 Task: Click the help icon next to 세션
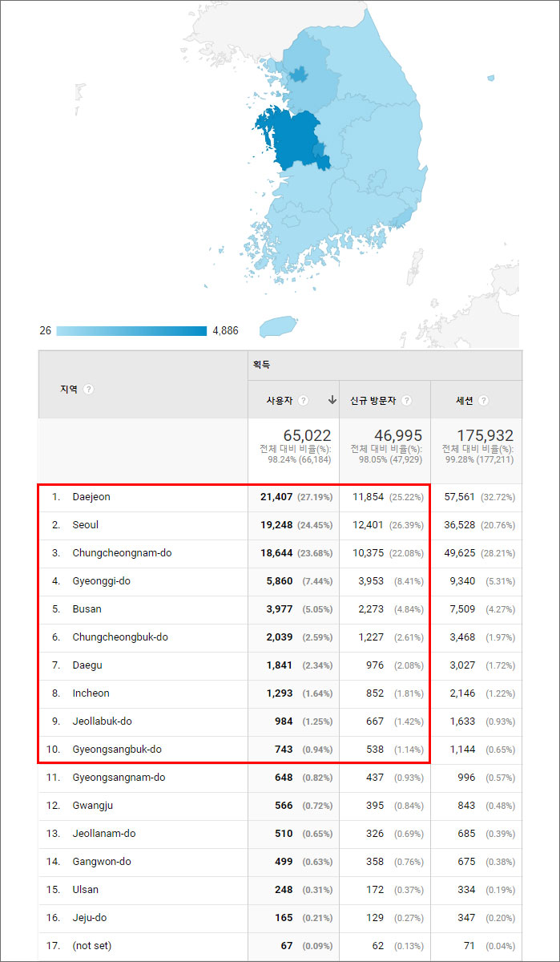point(483,400)
